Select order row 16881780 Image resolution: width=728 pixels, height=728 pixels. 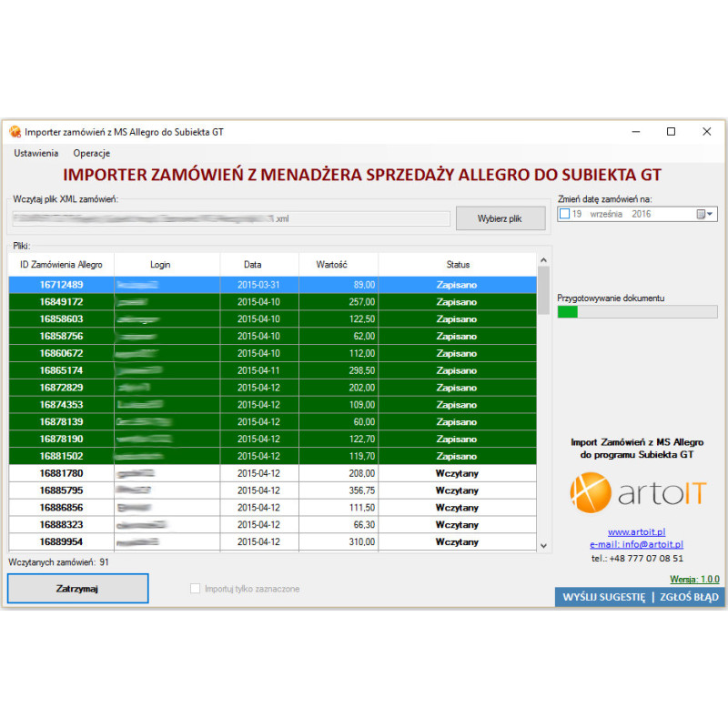(x=61, y=473)
